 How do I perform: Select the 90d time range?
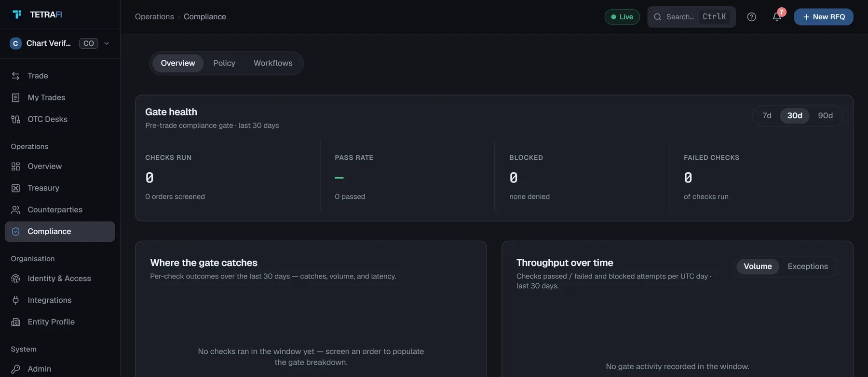coord(825,116)
